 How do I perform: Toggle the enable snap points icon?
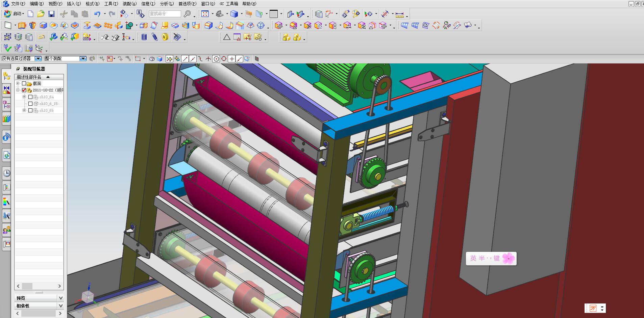pyautogui.click(x=169, y=59)
